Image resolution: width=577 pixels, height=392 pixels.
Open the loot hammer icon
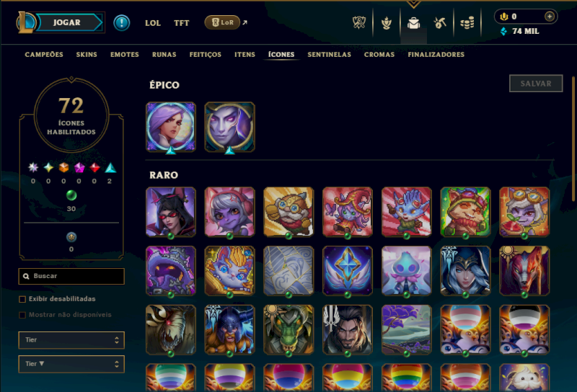coord(440,23)
